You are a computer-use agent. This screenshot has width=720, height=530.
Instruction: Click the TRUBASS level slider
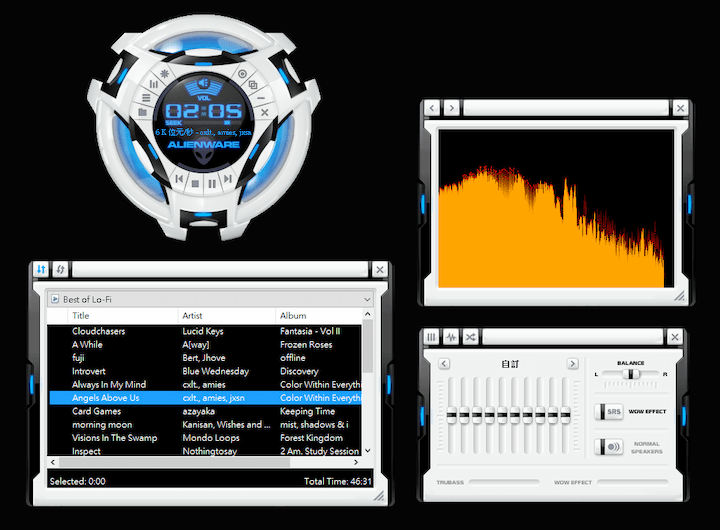(504, 482)
